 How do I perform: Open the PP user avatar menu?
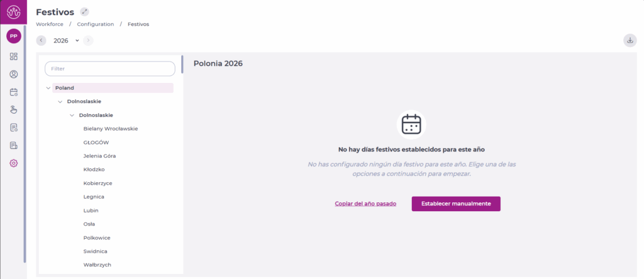tap(13, 36)
